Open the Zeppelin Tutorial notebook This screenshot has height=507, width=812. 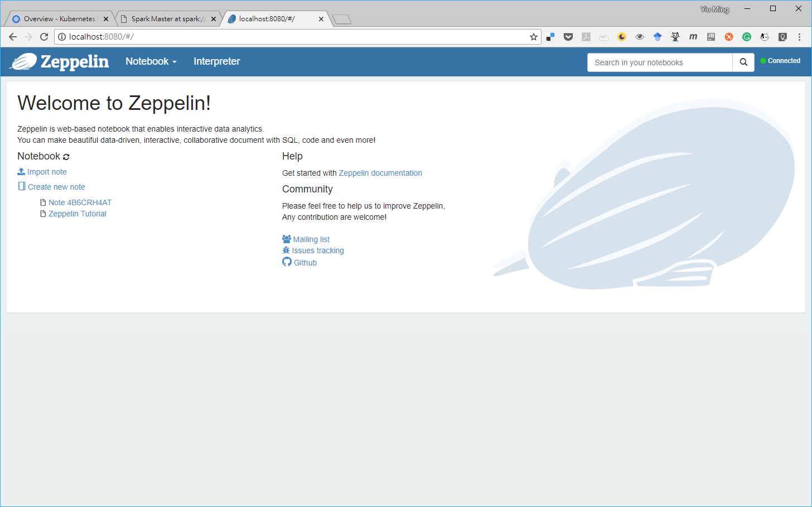(77, 214)
